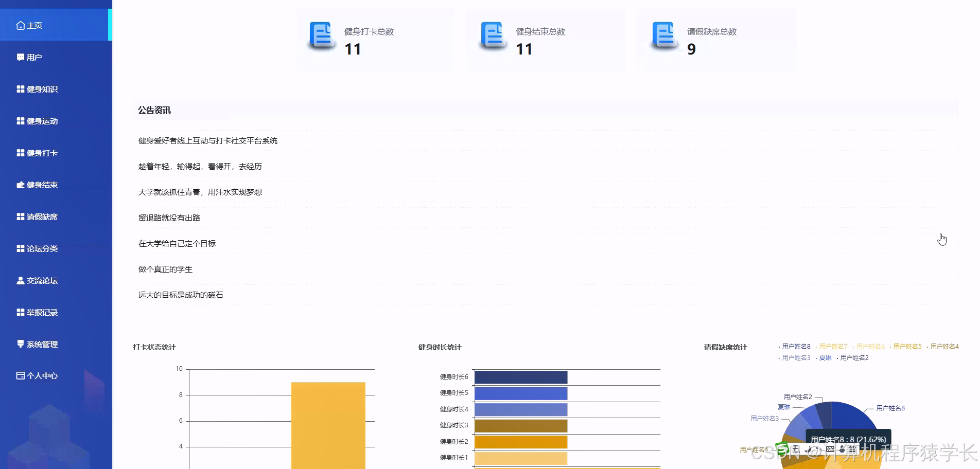Open announcement 在大学给自己定个目标

click(x=177, y=243)
